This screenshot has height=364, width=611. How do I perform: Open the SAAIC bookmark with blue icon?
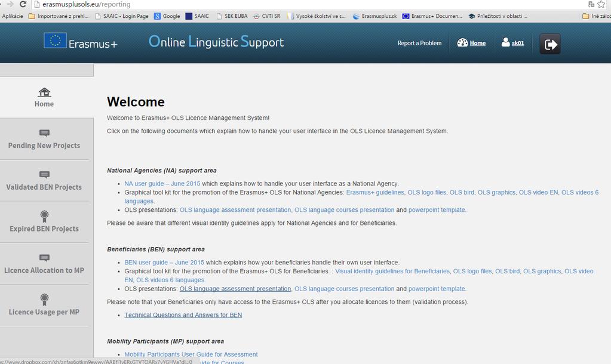coord(197,16)
